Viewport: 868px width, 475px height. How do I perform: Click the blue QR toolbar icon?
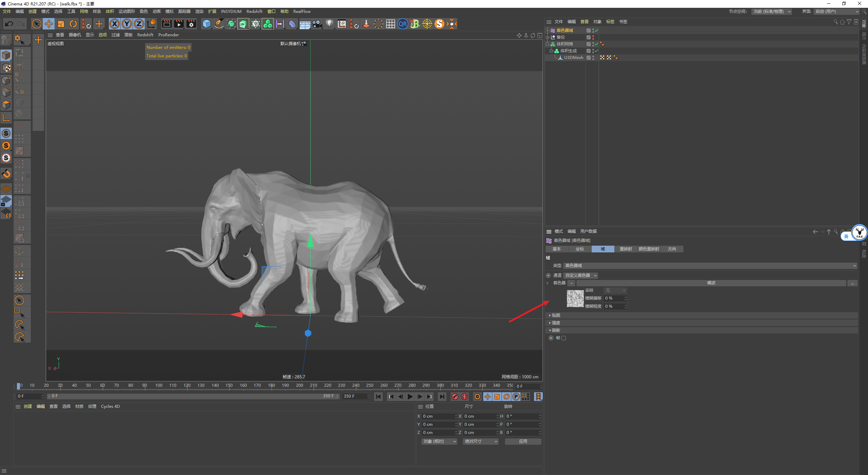click(x=402, y=24)
